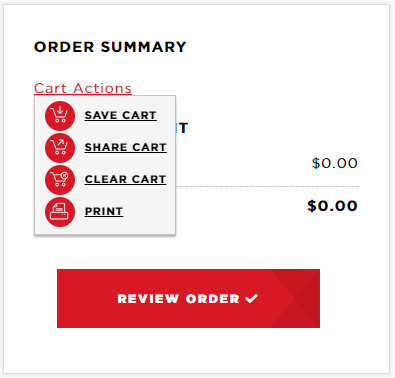The width and height of the screenshot is (395, 378).
Task: Click the dashed divider line between amounts
Action: (267, 187)
